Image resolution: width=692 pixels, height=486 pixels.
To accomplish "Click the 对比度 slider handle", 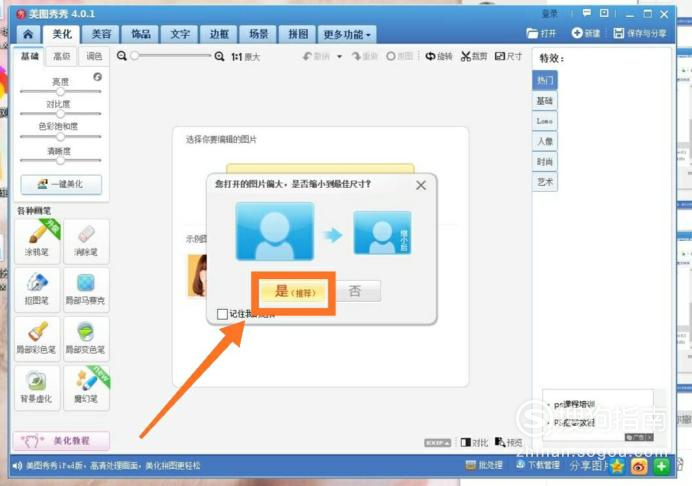I will [x=60, y=114].
